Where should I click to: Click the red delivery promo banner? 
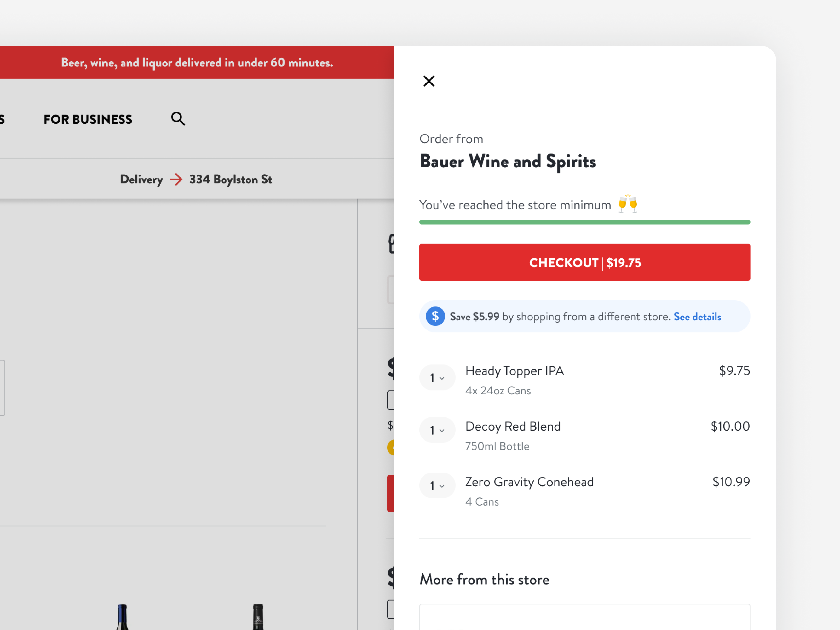[x=197, y=62]
